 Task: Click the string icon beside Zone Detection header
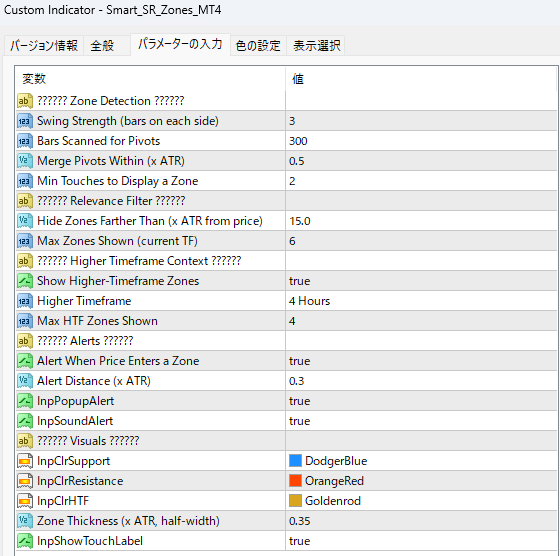pyautogui.click(x=25, y=101)
